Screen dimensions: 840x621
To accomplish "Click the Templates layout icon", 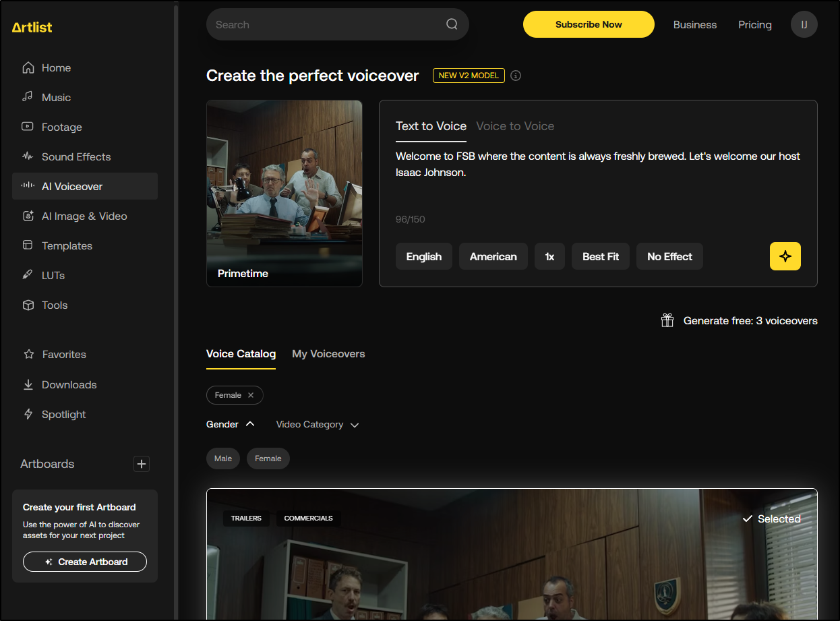I will 28,245.
